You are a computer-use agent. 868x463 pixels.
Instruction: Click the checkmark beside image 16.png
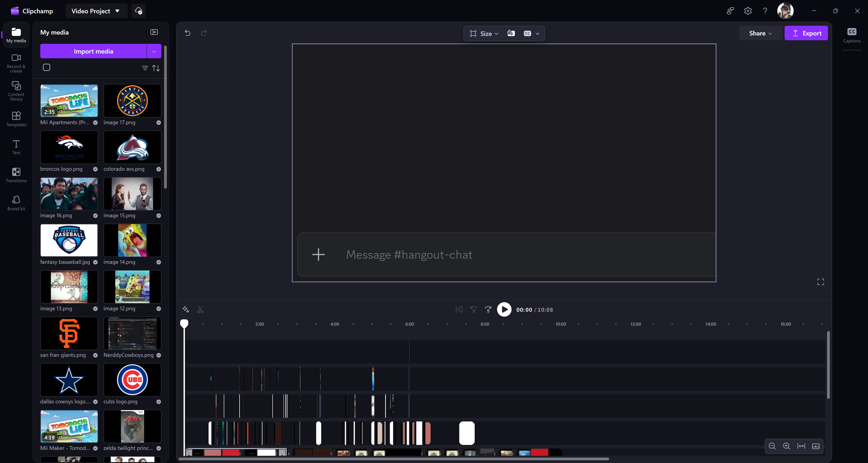click(x=95, y=215)
